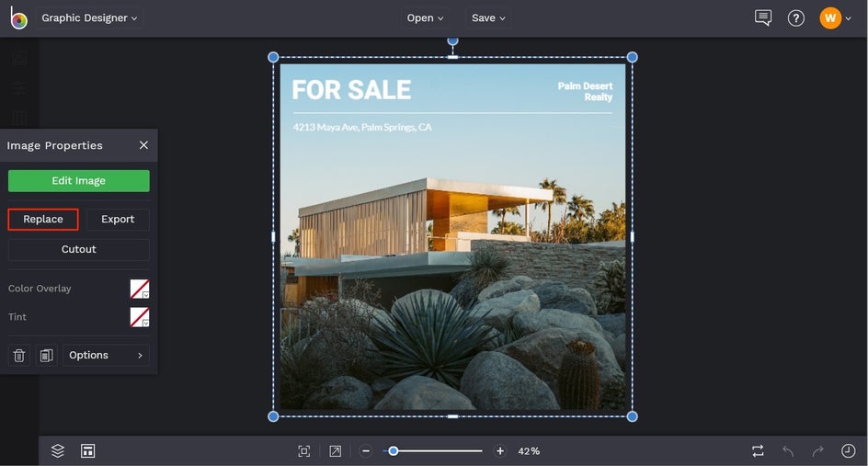Click the repeat loop arrows icon
The height and width of the screenshot is (466, 868).
tap(758, 451)
